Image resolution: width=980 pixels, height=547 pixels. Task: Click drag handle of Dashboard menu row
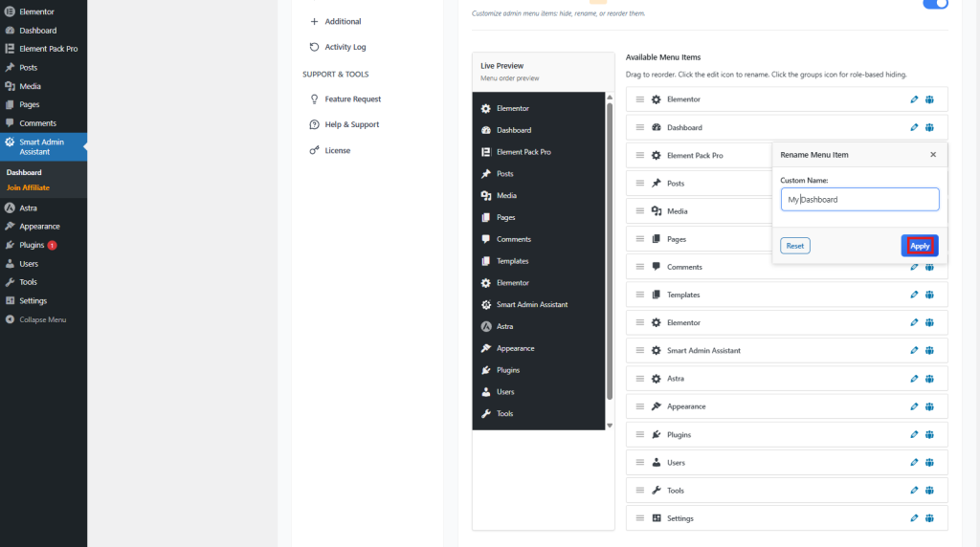640,127
